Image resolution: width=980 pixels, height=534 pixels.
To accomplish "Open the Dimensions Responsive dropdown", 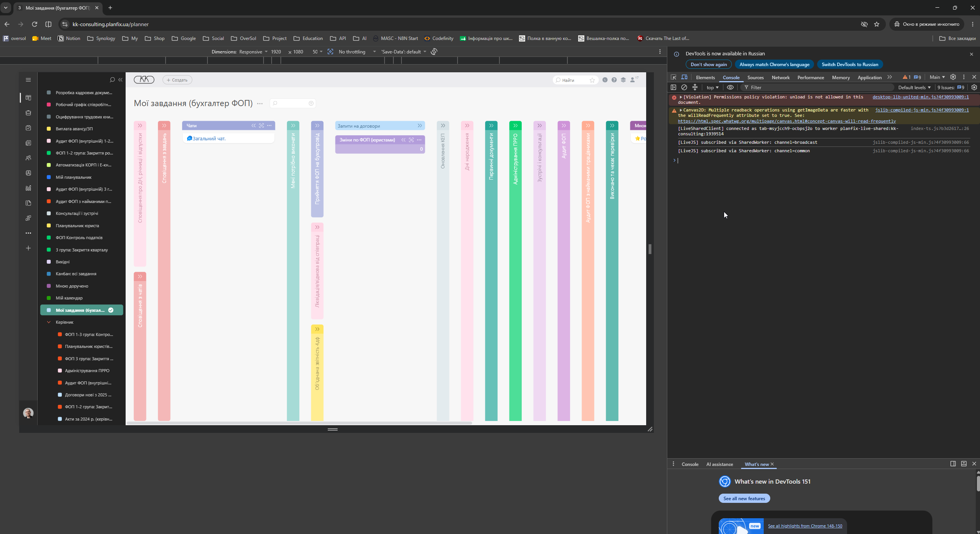I will (x=253, y=52).
